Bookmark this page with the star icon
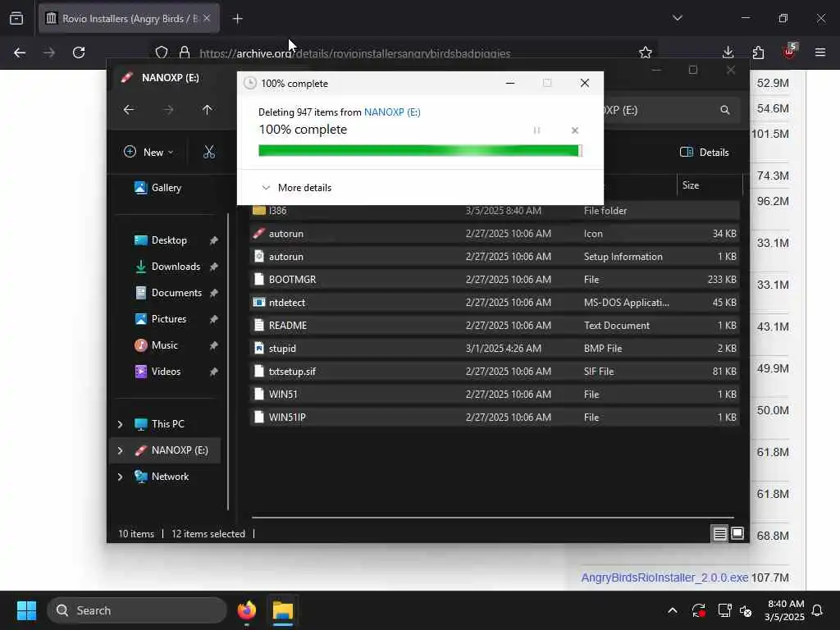The image size is (840, 630). [646, 52]
